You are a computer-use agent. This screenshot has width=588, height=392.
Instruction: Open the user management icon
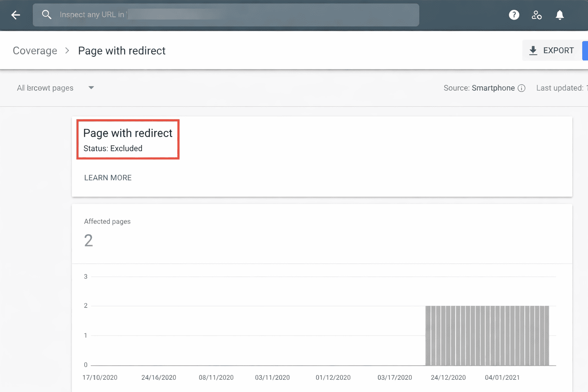537,15
